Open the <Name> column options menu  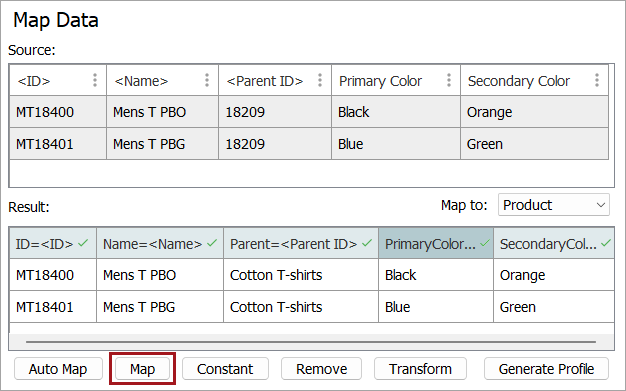[x=207, y=80]
